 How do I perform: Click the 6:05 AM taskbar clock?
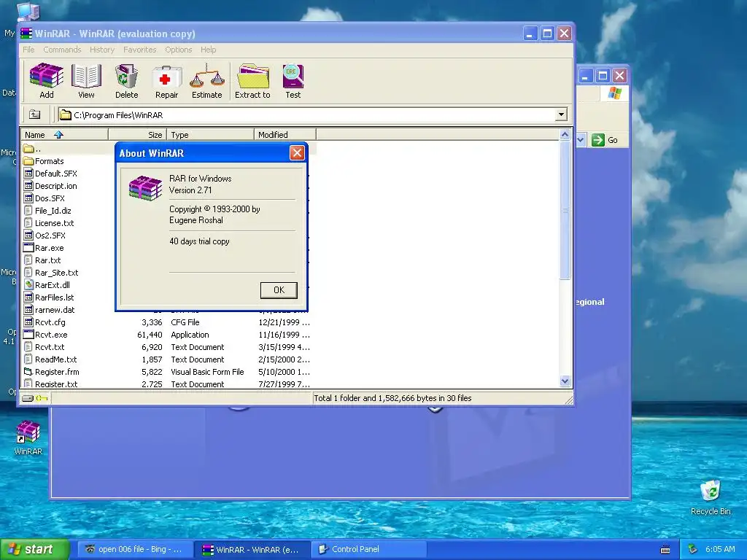click(720, 549)
